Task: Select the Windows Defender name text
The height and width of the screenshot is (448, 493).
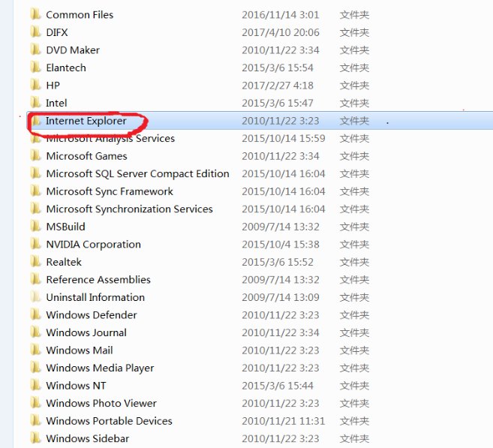Action: [x=92, y=315]
